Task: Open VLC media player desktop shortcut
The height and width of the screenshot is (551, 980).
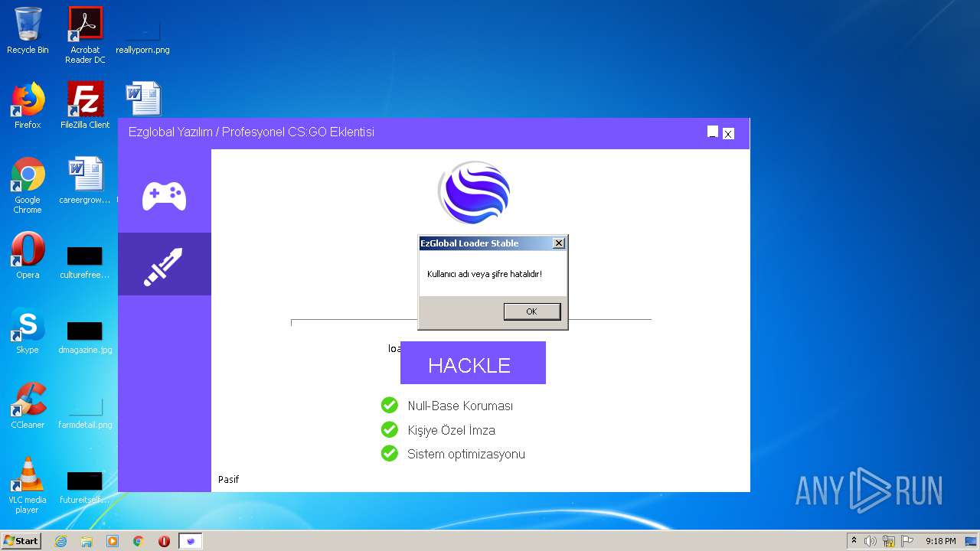Action: click(28, 485)
